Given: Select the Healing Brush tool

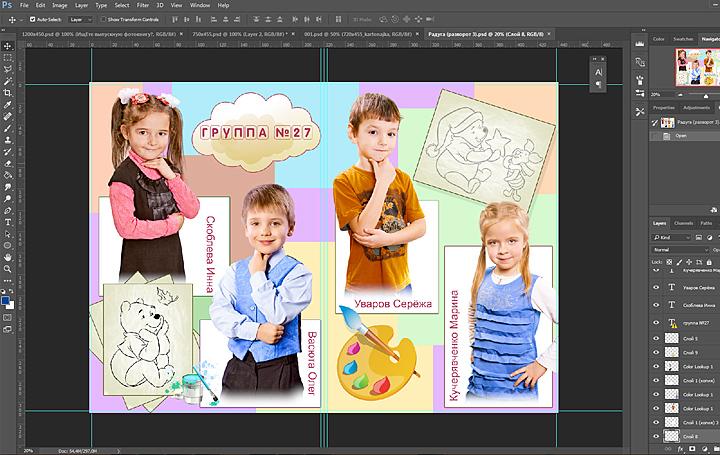Looking at the screenshot, I should coord(7,117).
